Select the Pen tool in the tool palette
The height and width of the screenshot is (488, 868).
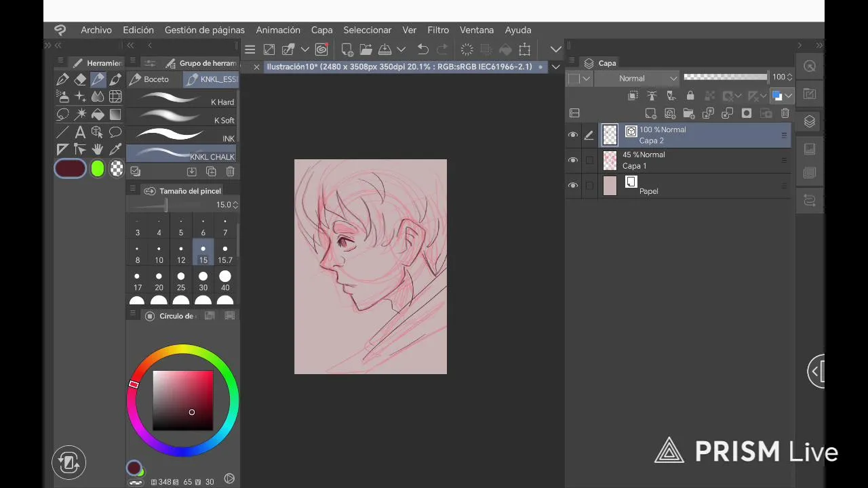pos(62,79)
